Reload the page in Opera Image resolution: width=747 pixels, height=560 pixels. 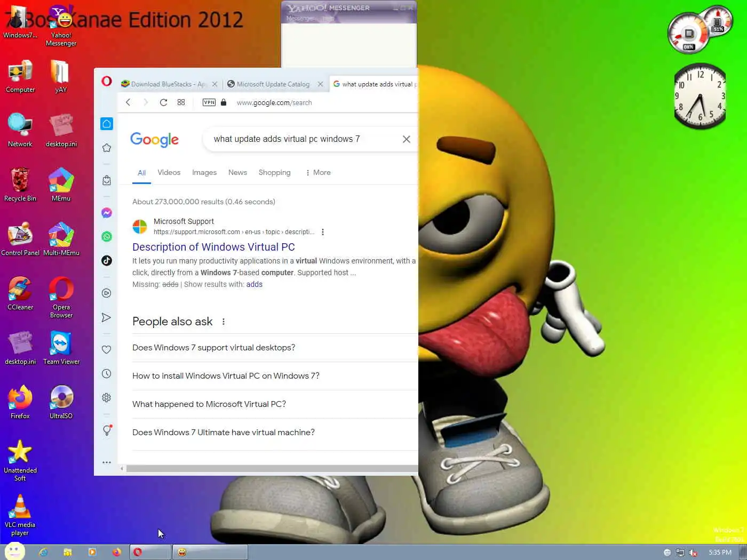pyautogui.click(x=163, y=102)
